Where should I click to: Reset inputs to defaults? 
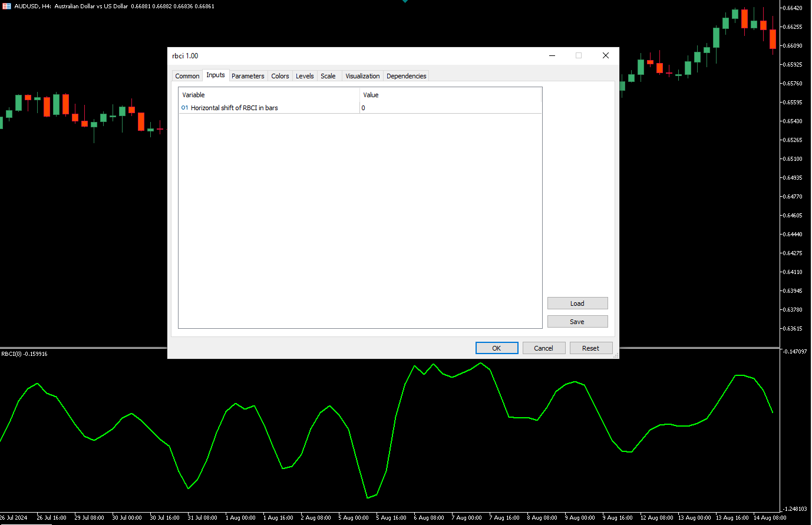[x=591, y=348]
